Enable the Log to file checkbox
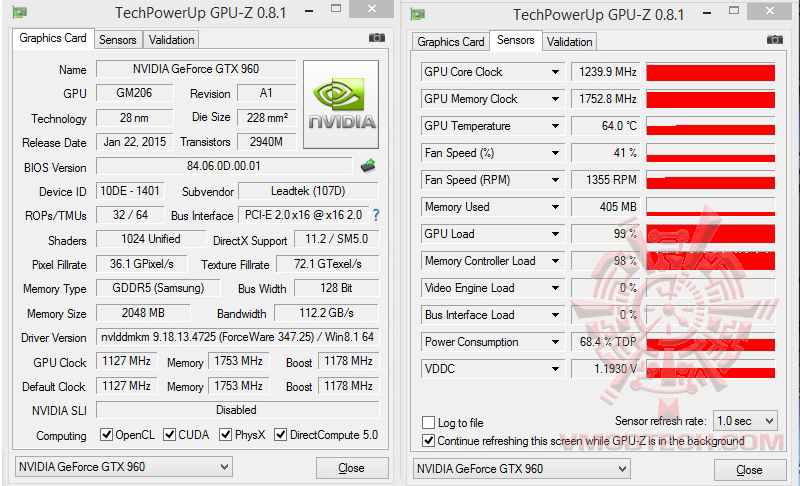This screenshot has width=800, height=486. [x=429, y=422]
